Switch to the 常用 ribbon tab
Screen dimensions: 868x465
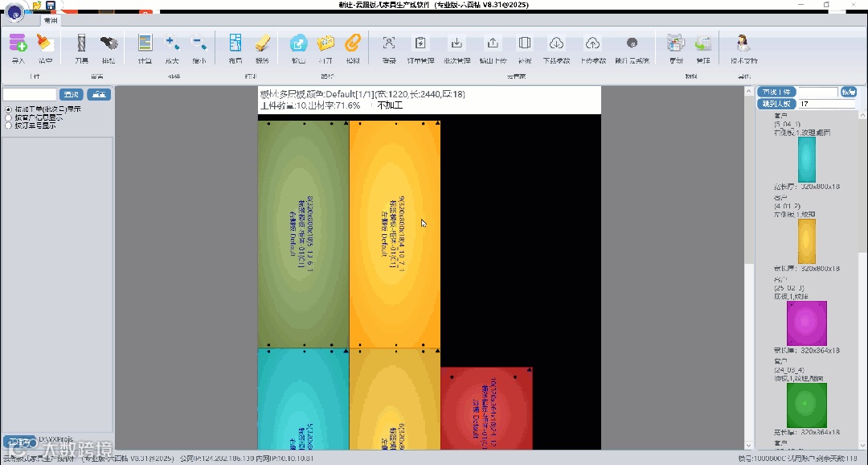tap(51, 20)
